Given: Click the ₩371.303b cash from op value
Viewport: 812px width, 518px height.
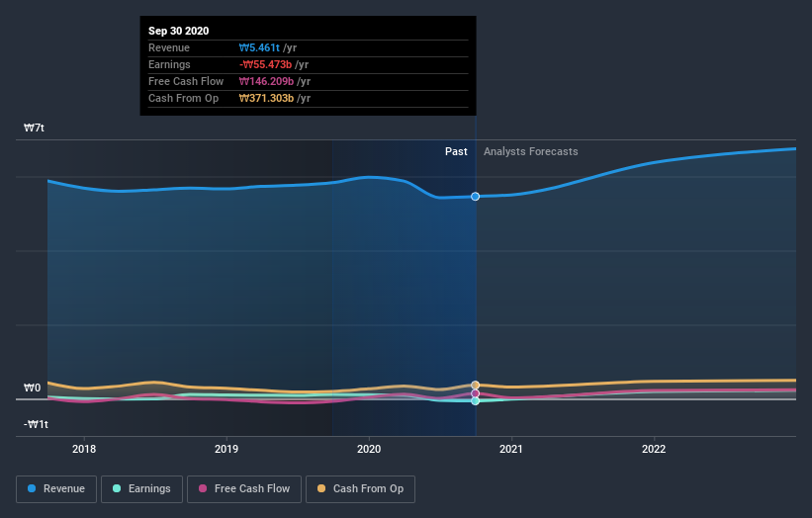Looking at the screenshot, I should [266, 98].
